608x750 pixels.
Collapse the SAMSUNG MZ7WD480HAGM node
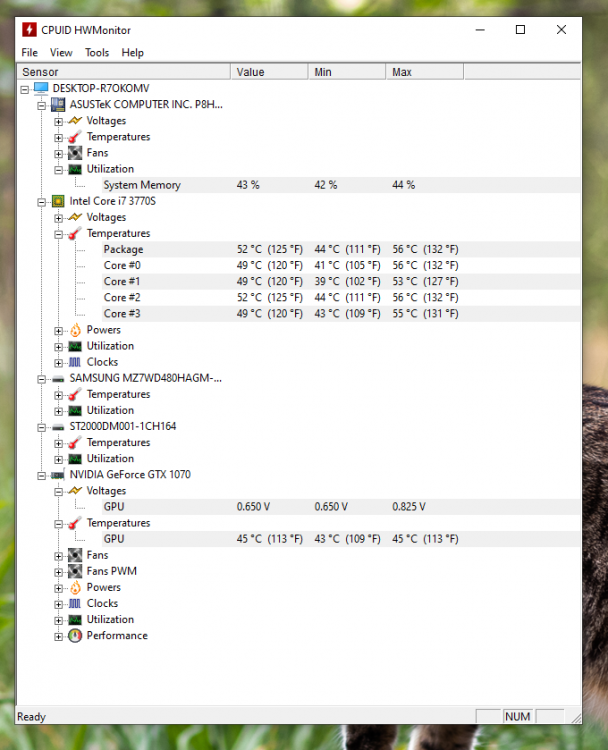pyautogui.click(x=42, y=379)
